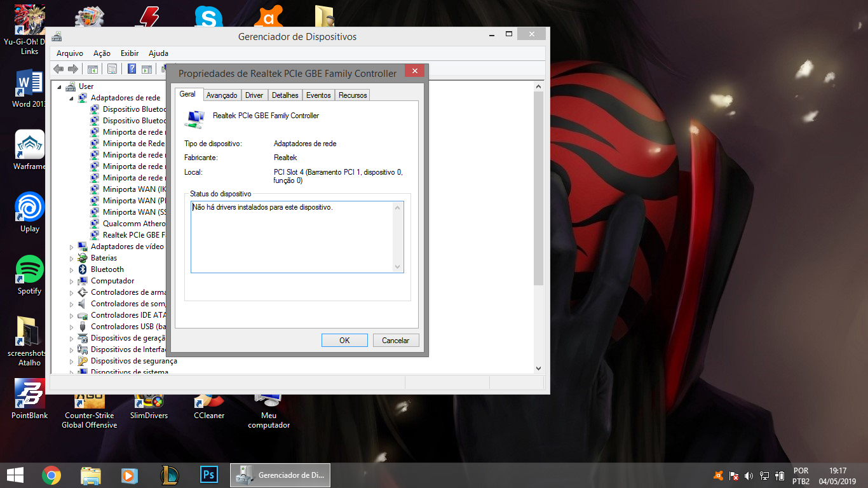Click the Bluetooth category icon in tree

(83, 269)
